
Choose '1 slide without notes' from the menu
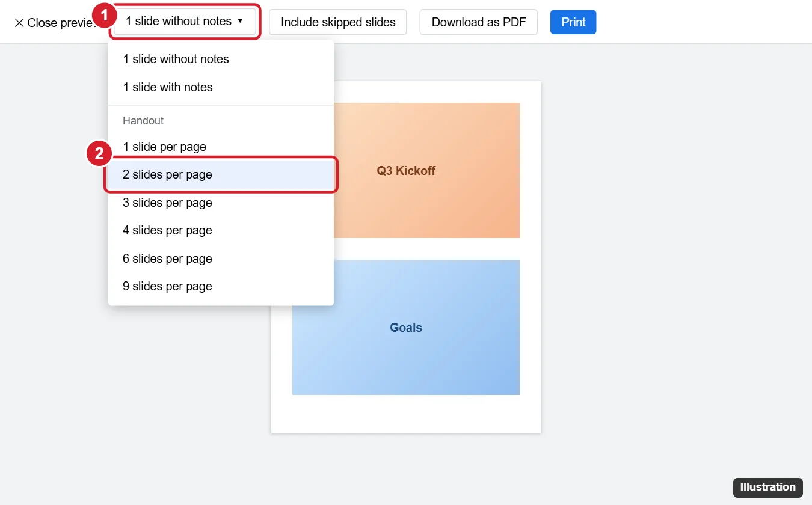tap(221, 59)
